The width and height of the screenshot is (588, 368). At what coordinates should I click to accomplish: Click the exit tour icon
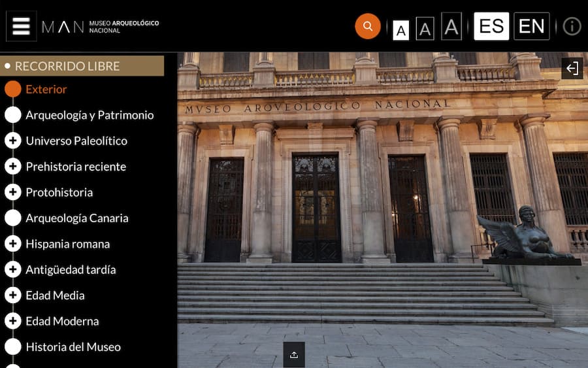click(x=572, y=69)
